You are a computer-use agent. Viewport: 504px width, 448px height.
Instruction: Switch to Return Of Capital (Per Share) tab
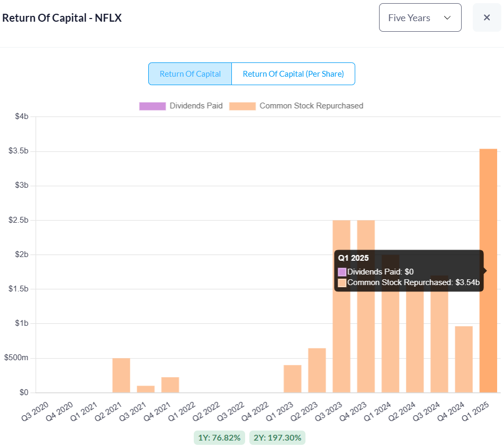[293, 74]
